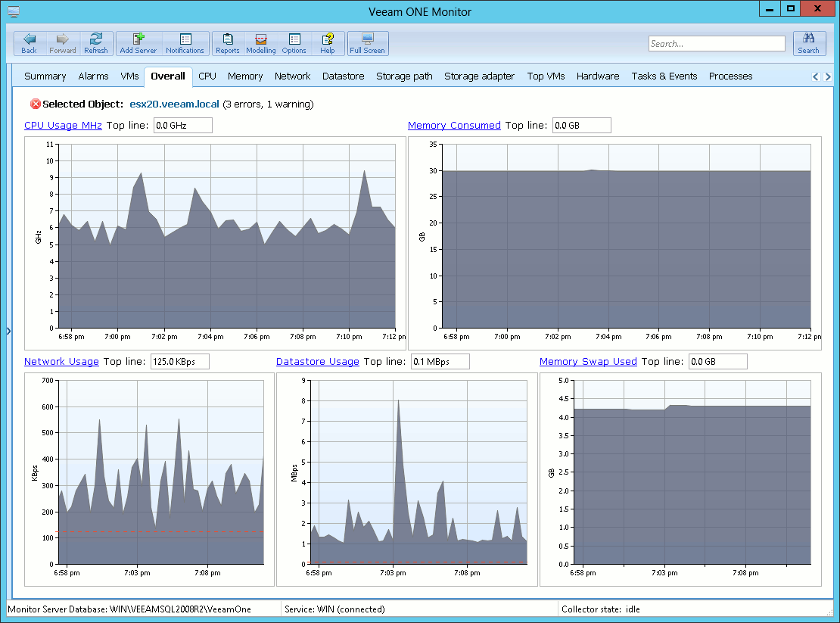Click the CPU Usage top line field
This screenshot has height=623, width=840.
(x=182, y=126)
